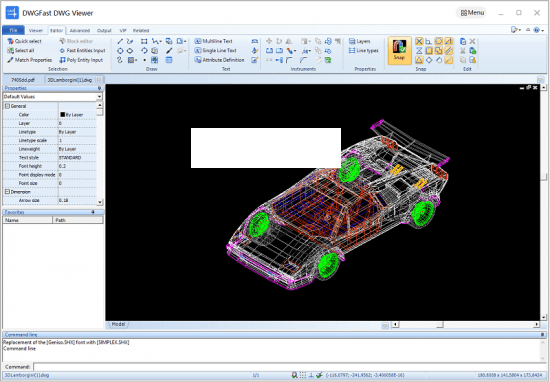The width and height of the screenshot is (550, 382).
Task: Select the Rectangle draw tool
Action: click(144, 41)
